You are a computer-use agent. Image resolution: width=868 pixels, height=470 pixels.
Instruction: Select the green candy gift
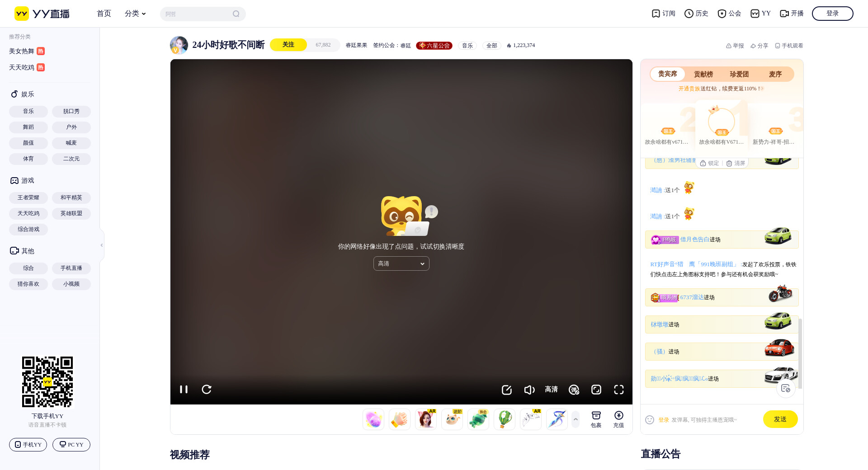478,419
